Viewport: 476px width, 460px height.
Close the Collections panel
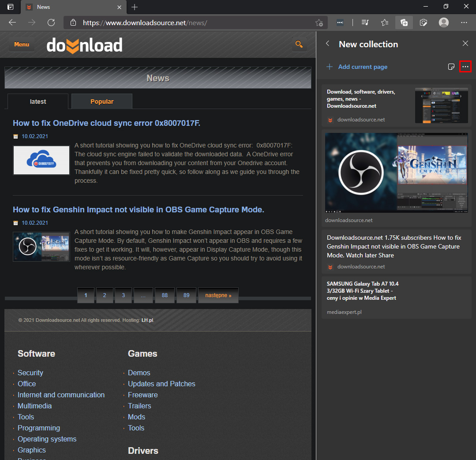coord(465,43)
